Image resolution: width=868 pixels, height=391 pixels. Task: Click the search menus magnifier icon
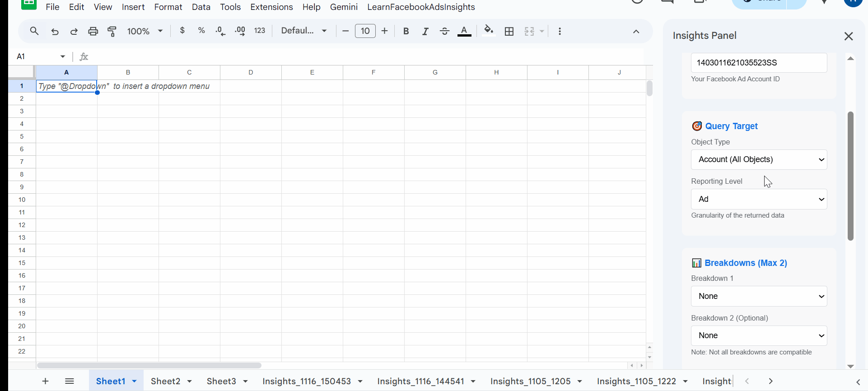(34, 31)
